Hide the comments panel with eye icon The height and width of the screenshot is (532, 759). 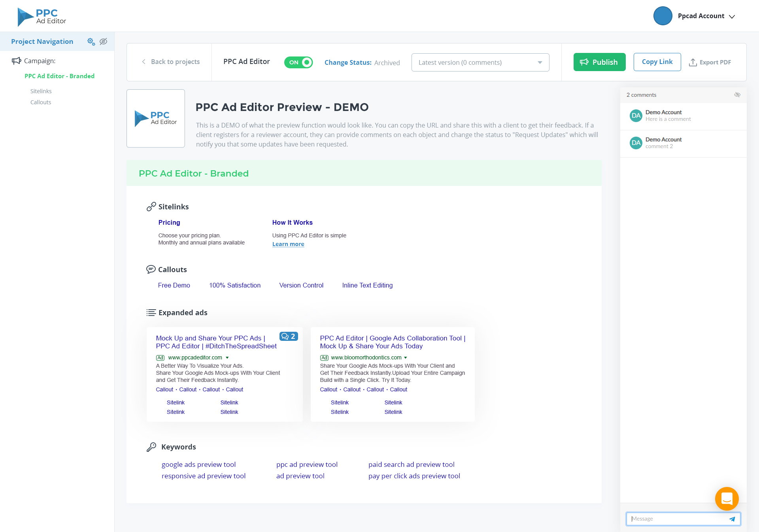click(737, 95)
